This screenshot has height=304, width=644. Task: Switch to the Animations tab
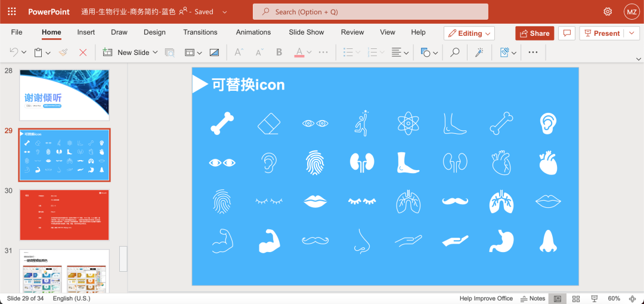[253, 32]
